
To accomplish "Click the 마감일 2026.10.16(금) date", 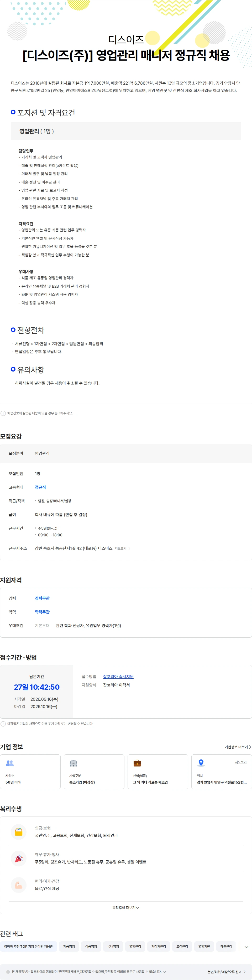I will tap(44, 707).
